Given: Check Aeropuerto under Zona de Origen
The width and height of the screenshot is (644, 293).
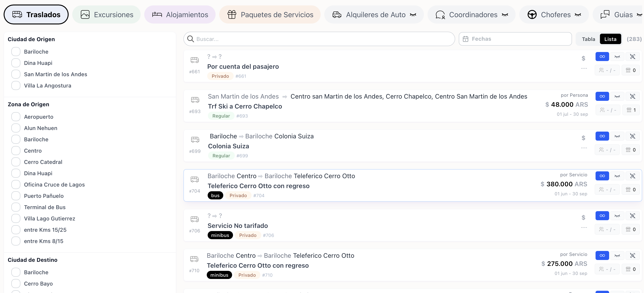Looking at the screenshot, I should point(16,117).
